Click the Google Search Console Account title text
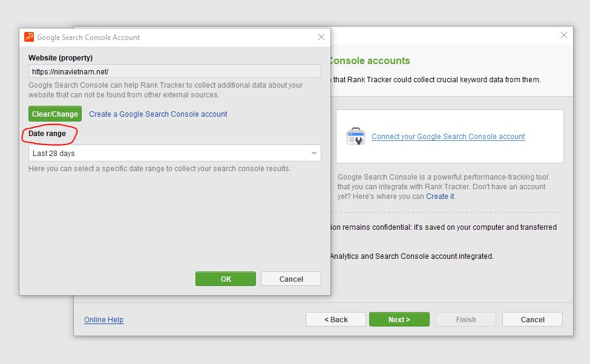 (88, 37)
